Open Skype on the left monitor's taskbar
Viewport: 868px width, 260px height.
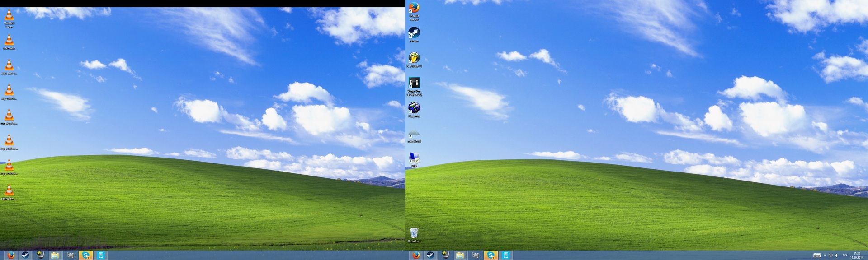click(x=85, y=255)
